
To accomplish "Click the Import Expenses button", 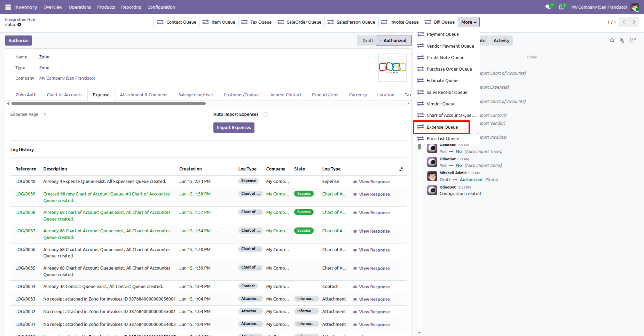I will tap(234, 128).
